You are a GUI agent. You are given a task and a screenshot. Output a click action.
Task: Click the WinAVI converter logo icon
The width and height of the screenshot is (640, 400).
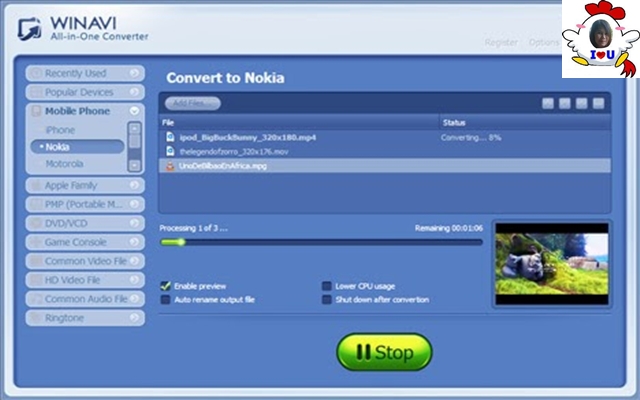(30, 29)
